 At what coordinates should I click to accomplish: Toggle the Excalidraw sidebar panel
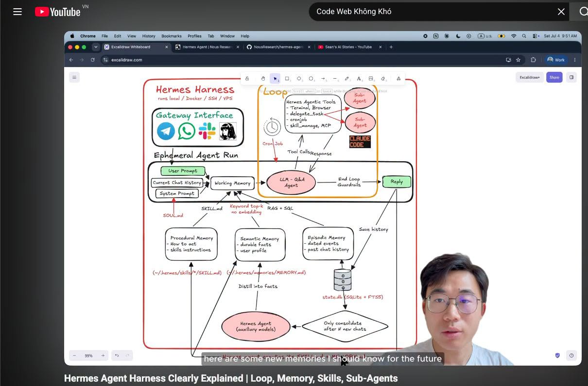pyautogui.click(x=571, y=77)
